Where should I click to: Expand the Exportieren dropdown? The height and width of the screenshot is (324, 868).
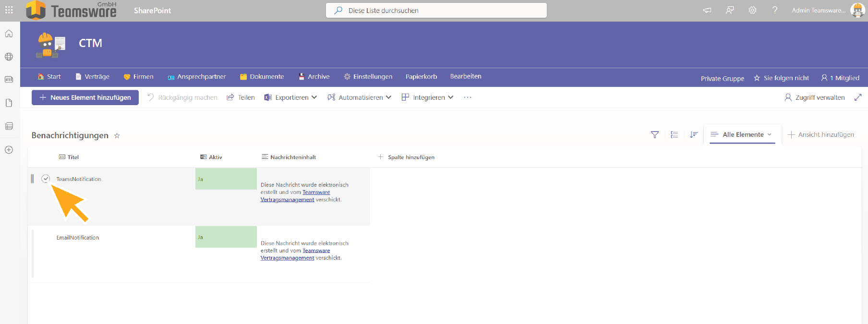pos(291,97)
